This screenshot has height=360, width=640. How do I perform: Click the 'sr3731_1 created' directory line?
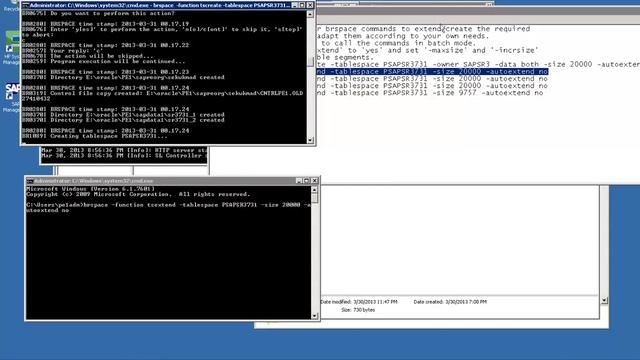pyautogui.click(x=123, y=115)
